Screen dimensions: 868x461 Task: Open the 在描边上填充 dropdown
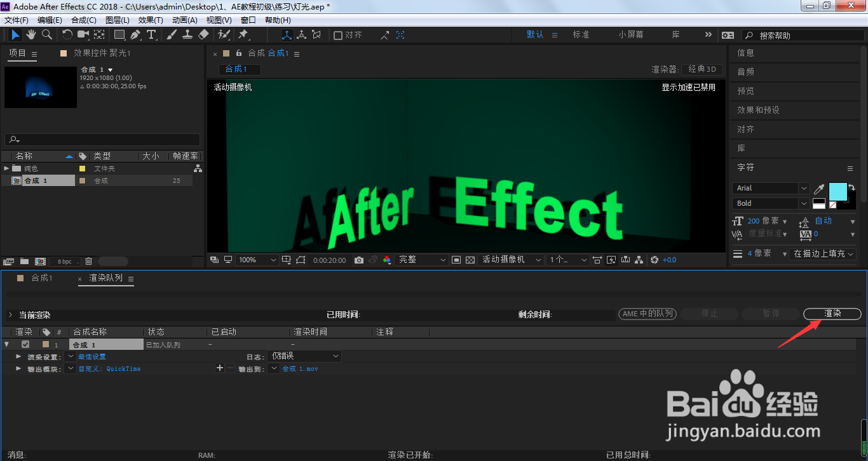[x=824, y=253]
